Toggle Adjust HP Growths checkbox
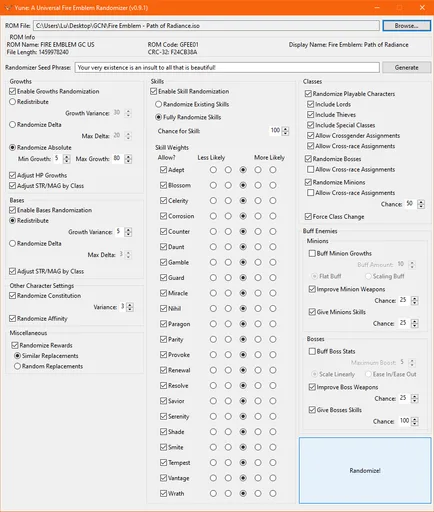Screen dimensions: 434x512 click(13, 175)
